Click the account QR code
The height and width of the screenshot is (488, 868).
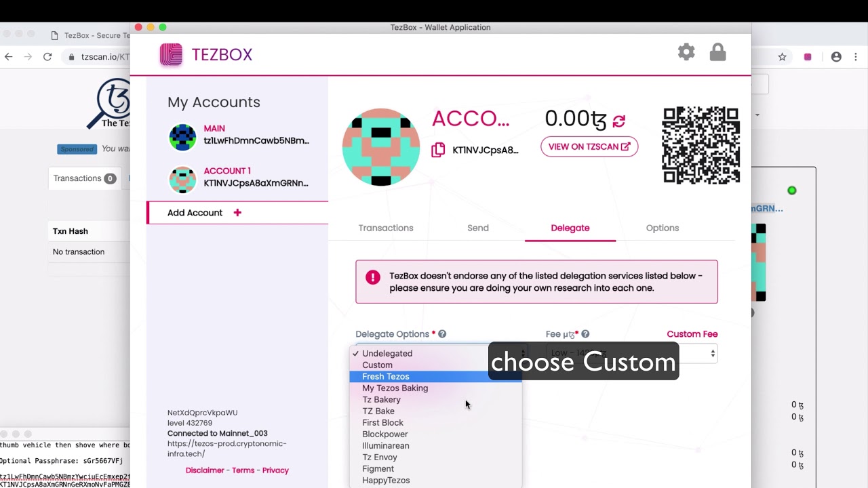coord(701,145)
